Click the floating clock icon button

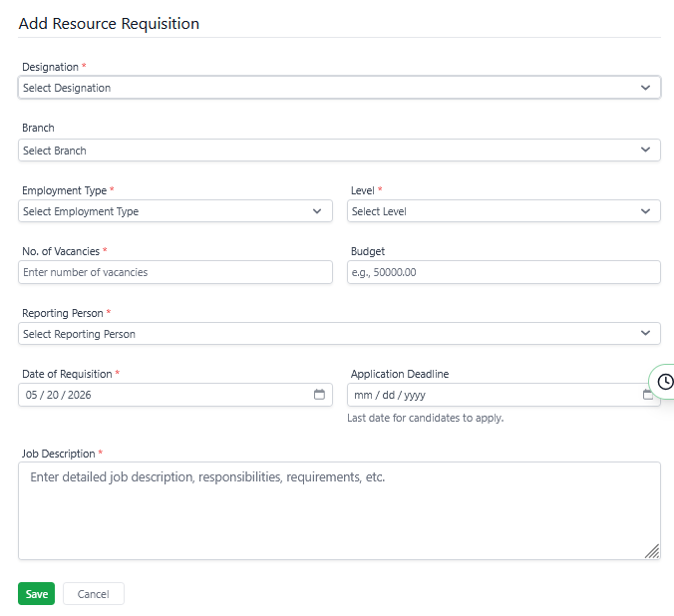tap(665, 382)
